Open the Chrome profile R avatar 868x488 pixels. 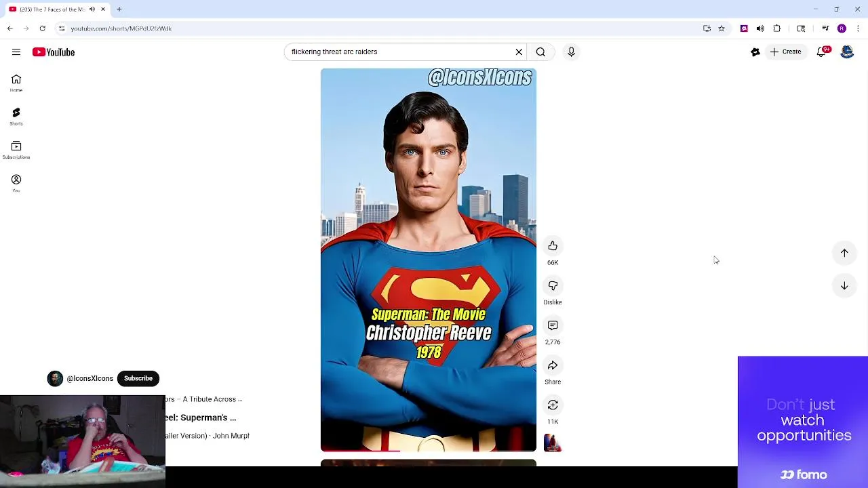click(x=842, y=28)
